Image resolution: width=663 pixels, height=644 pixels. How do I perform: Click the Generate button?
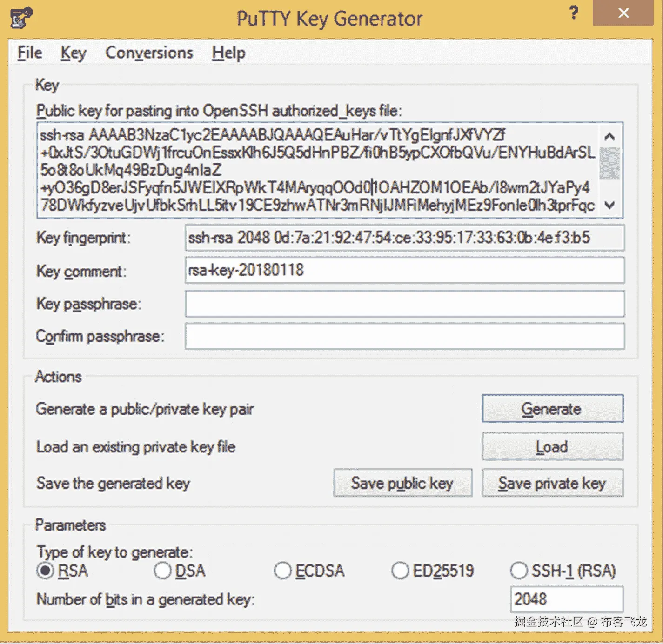[x=552, y=409]
